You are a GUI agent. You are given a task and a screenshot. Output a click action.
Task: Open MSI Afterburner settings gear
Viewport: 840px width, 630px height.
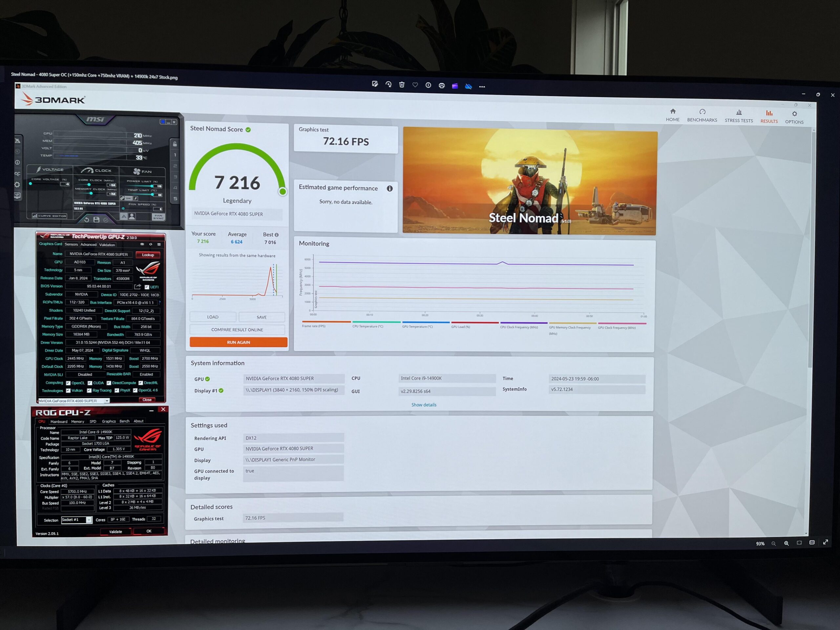point(17,184)
